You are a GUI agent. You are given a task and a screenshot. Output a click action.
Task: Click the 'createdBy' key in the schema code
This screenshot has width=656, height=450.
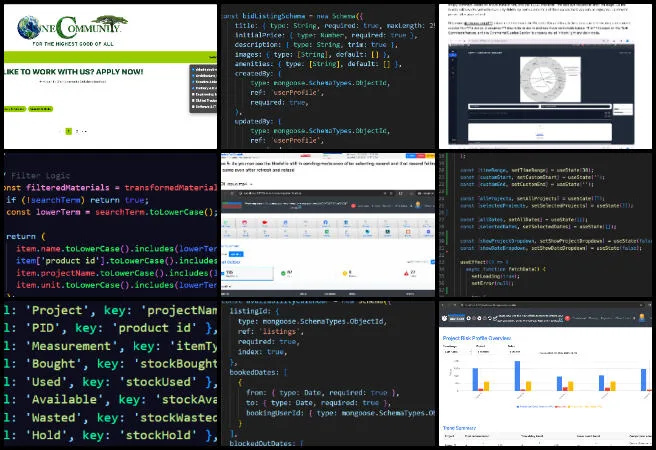click(254, 74)
